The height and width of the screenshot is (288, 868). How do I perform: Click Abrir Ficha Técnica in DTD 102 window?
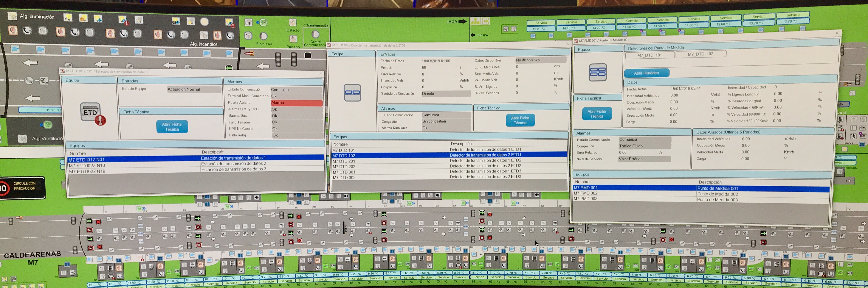[x=520, y=120]
